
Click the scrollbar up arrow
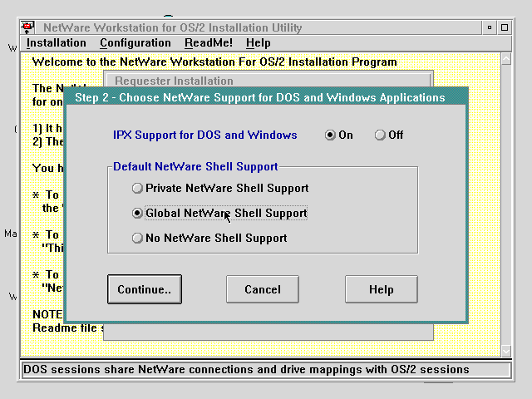tap(506, 59)
